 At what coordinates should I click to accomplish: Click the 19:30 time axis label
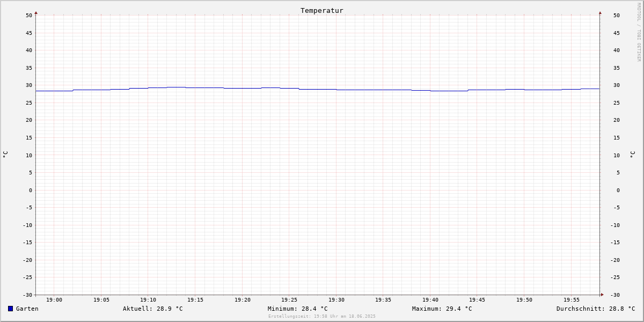(x=336, y=300)
